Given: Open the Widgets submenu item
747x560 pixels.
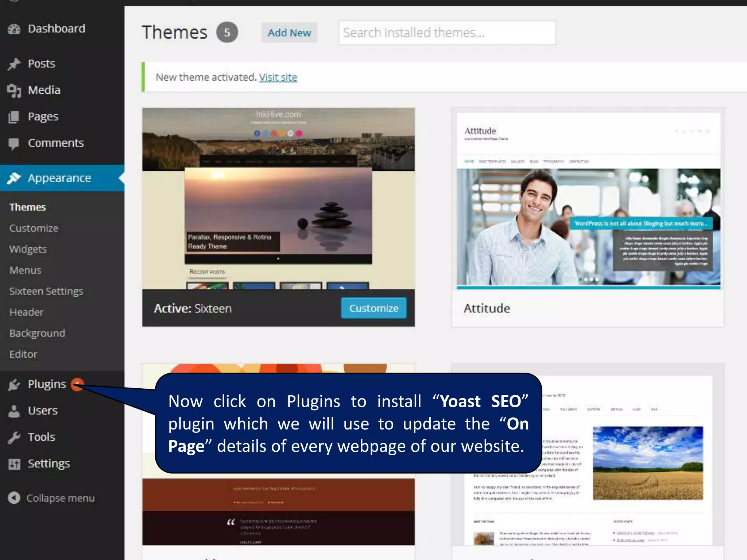Looking at the screenshot, I should point(28,249).
